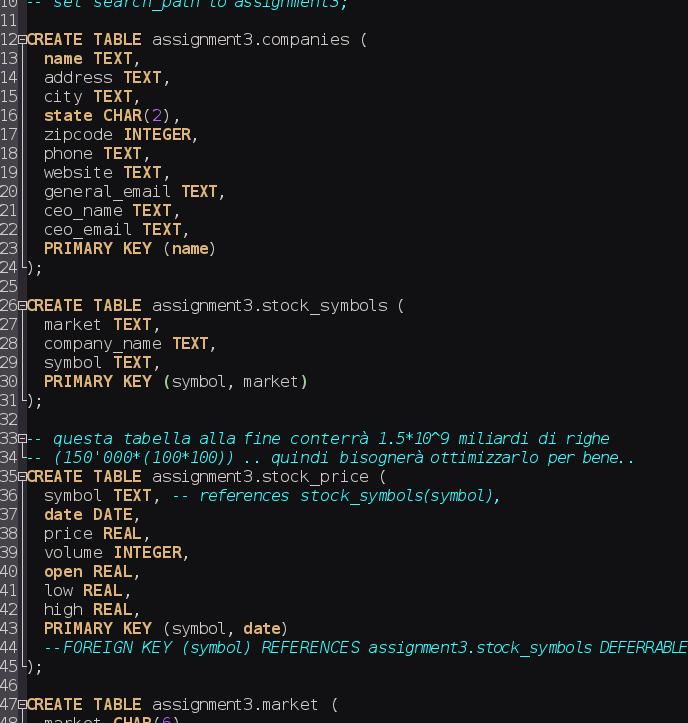Click the word stock_symbols in table name
This screenshot has width=688, height=723.
click(x=325, y=306)
